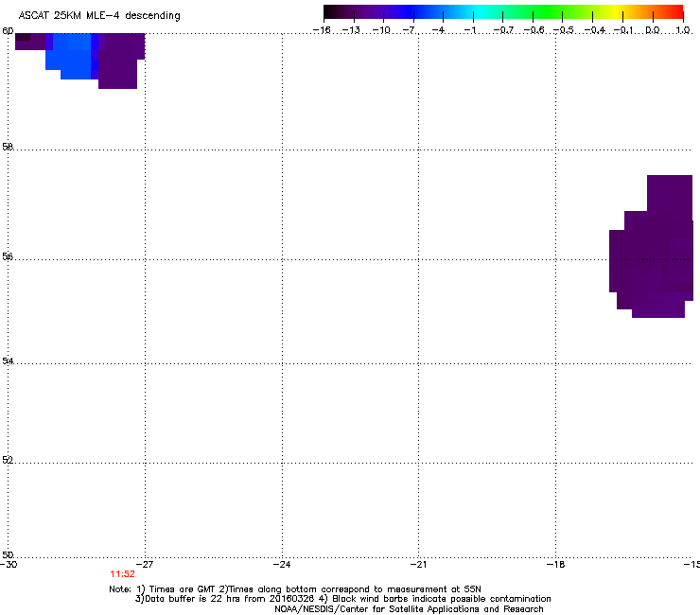Click the purple data patch left of longitude -27

click(119, 61)
